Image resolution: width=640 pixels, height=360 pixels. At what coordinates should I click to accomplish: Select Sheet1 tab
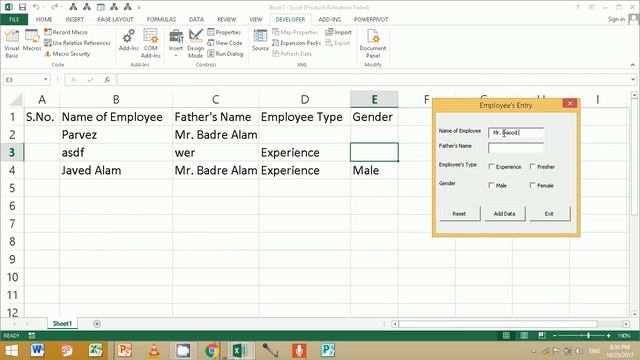point(62,324)
